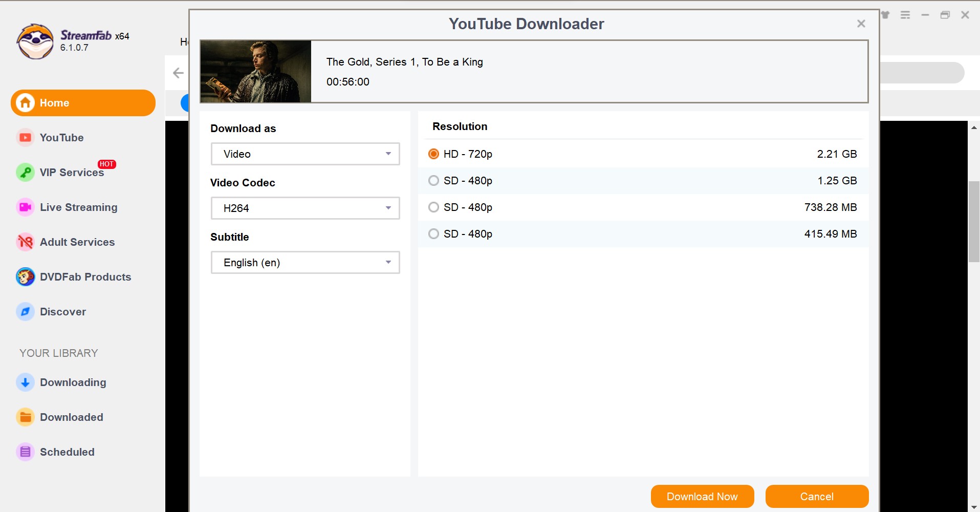The image size is (980, 512).
Task: Open the Download as dropdown
Action: point(305,154)
